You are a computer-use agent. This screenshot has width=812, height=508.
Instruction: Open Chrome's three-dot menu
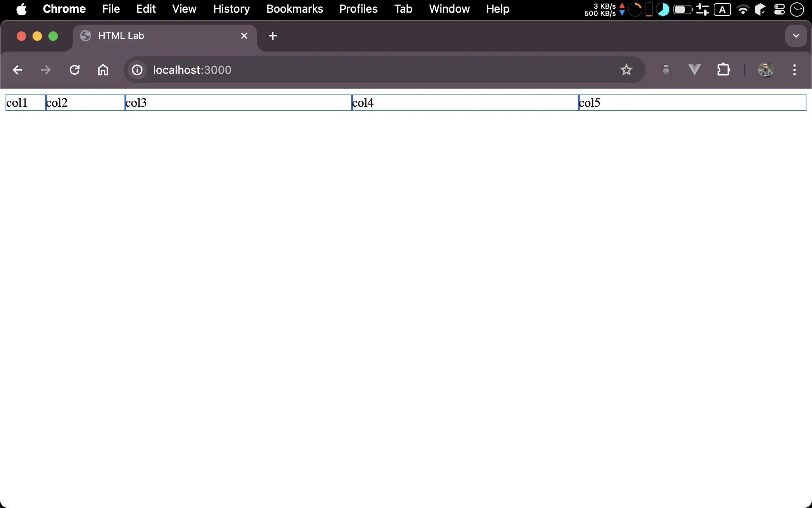pos(794,70)
